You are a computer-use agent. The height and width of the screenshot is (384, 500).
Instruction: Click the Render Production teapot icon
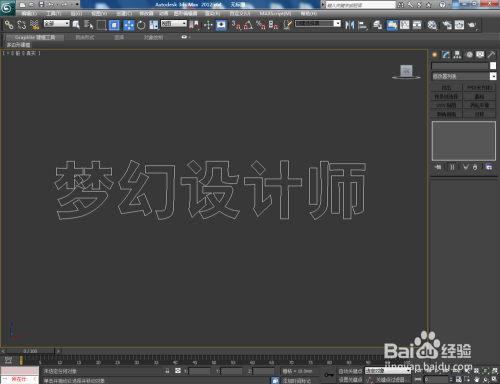click(x=472, y=25)
